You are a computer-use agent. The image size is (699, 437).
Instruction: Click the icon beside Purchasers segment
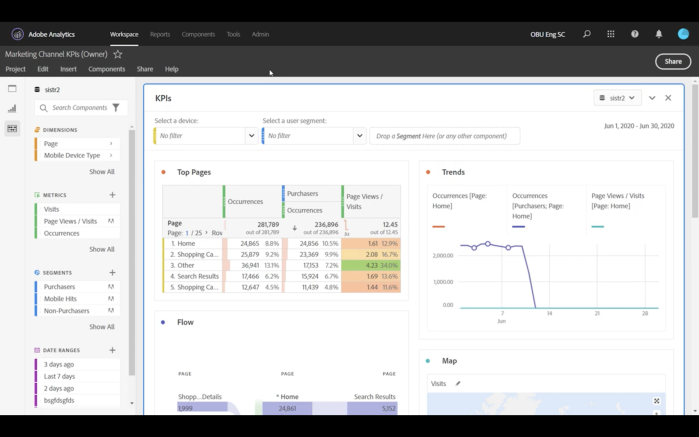[111, 287]
